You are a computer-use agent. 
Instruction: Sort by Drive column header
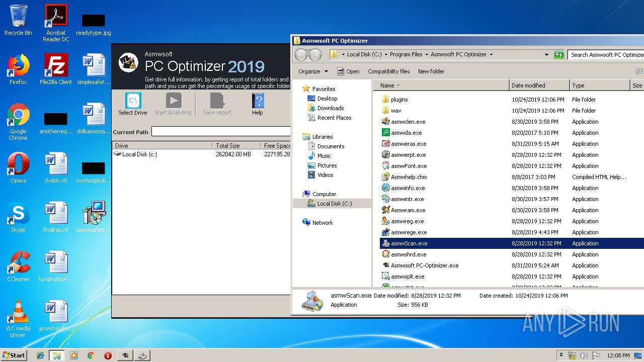(x=162, y=145)
